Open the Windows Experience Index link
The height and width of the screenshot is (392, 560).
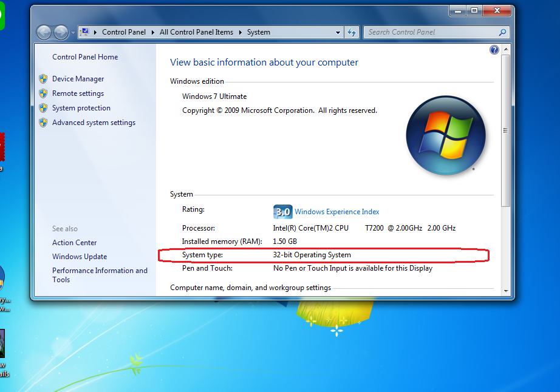[x=336, y=212]
